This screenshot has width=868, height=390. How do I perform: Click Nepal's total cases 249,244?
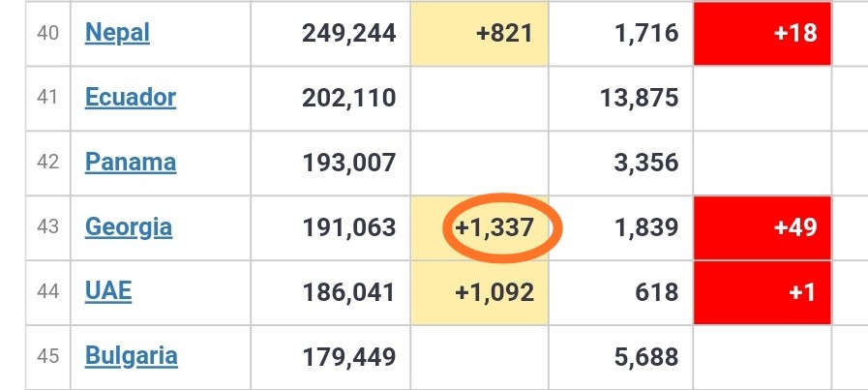(x=349, y=33)
